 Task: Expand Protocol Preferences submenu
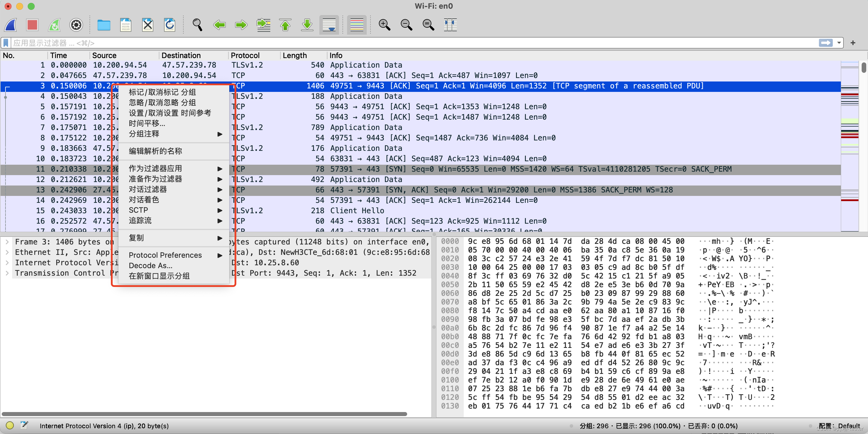(174, 255)
